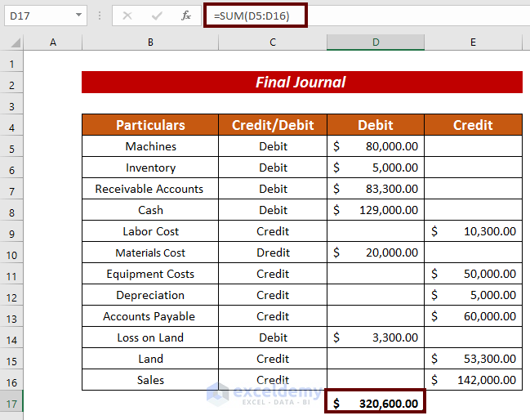The width and height of the screenshot is (530, 420).
Task: Click the $80,000.00 debit value
Action: click(x=376, y=146)
